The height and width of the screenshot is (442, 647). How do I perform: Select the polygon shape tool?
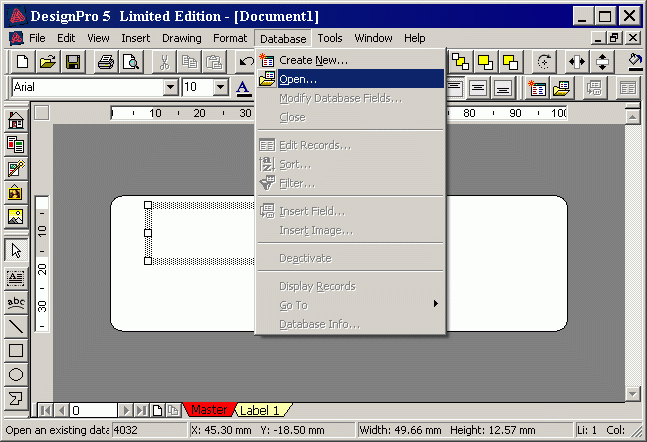16,398
